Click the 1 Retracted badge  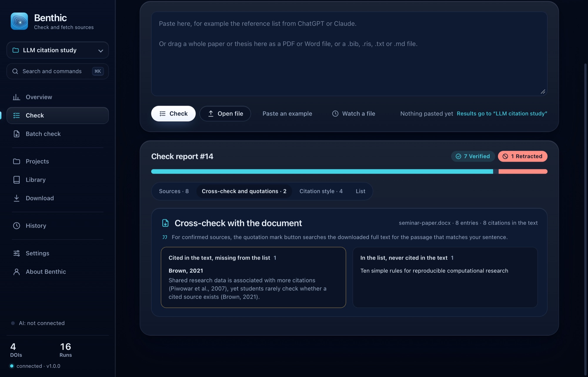[522, 156]
